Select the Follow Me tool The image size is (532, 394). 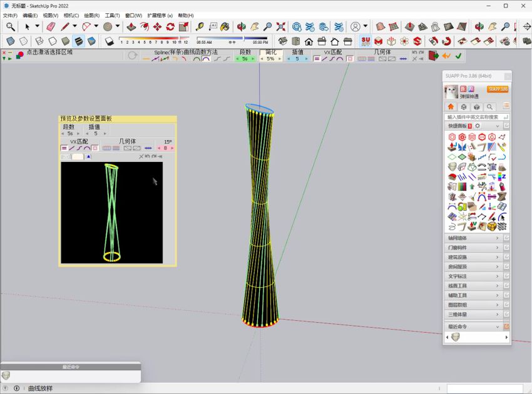coord(144,26)
